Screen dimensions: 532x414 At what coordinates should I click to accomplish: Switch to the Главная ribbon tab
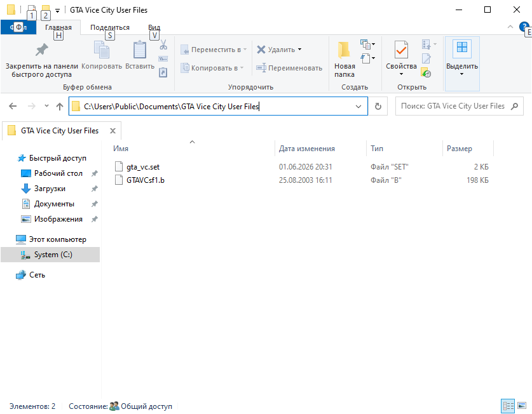click(x=58, y=27)
